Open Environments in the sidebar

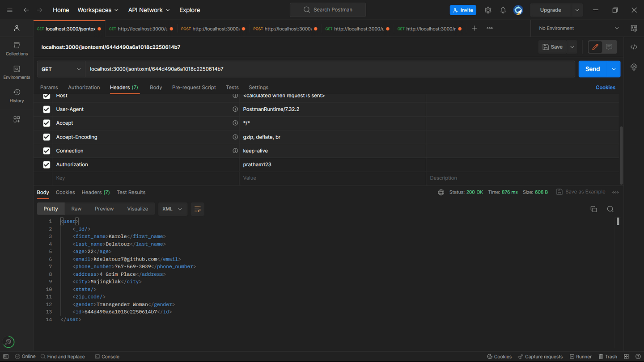tap(17, 72)
